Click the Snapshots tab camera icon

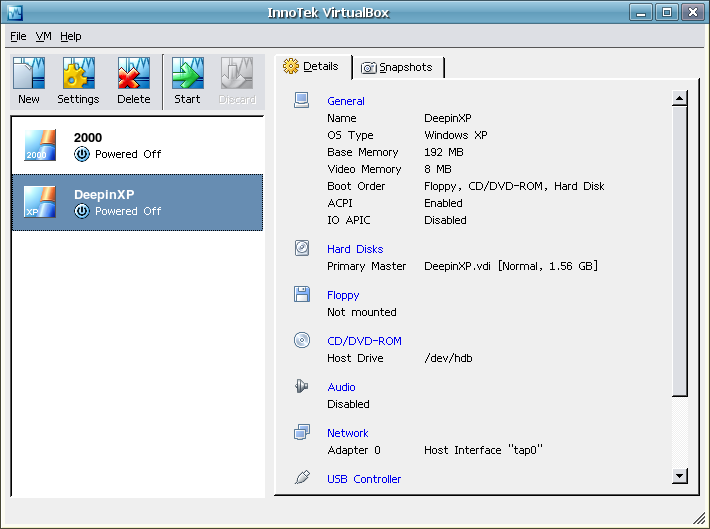pyautogui.click(x=369, y=67)
